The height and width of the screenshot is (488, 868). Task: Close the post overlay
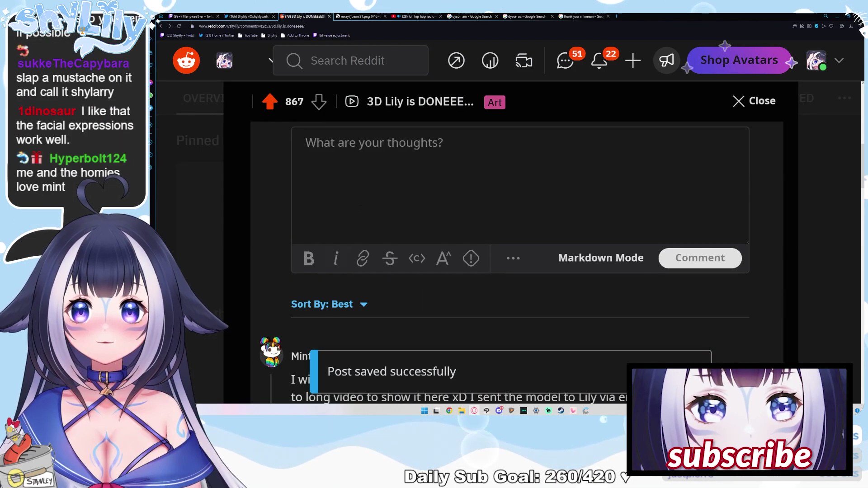[x=754, y=101]
